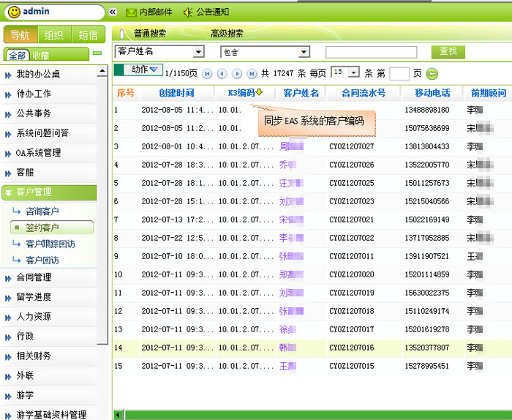Viewport: 512px width, 420px height.
Task: Switch to 高级搜索 tab
Action: click(227, 34)
